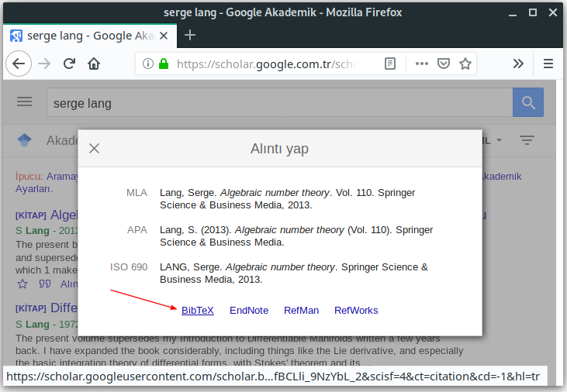Bookmark this page with the star icon

tap(465, 64)
